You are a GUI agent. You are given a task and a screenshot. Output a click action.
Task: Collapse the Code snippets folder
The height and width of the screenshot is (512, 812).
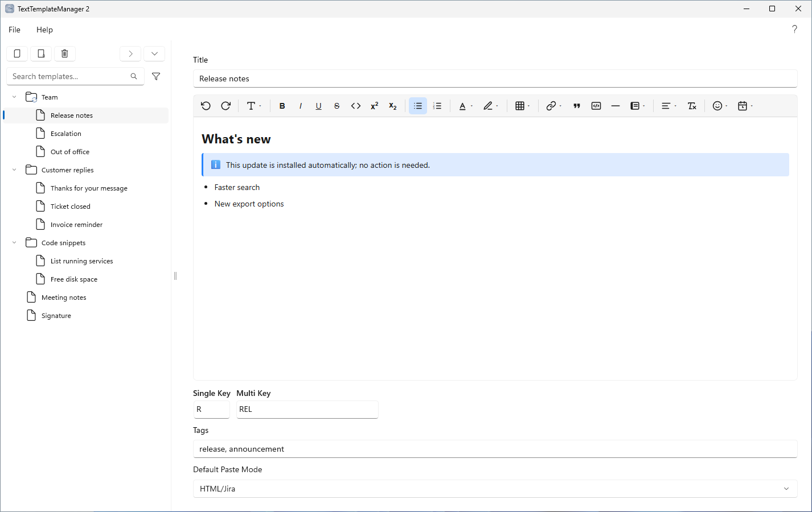coord(14,243)
